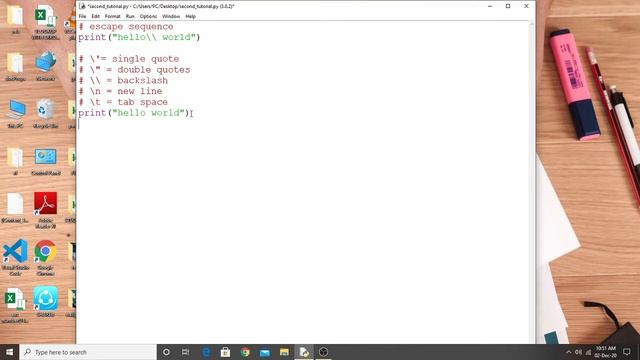Open the Help menu
Screen dimensions: 640x360
click(x=190, y=16)
